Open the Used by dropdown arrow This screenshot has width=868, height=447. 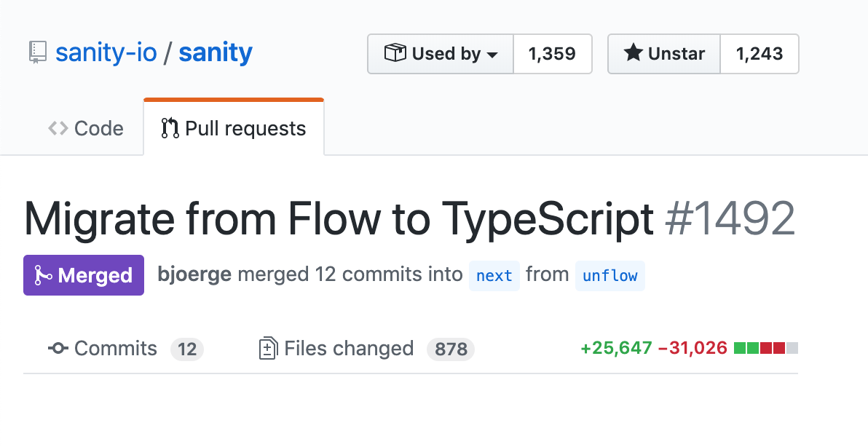(494, 53)
